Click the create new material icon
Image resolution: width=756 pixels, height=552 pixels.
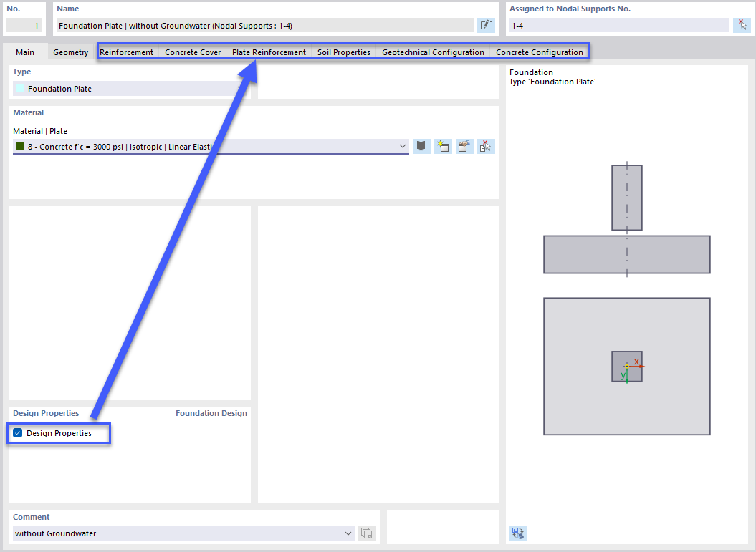pos(443,146)
